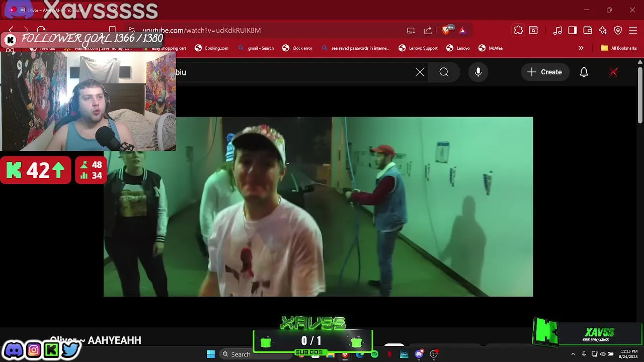Click the address bar URL youtube.com/watch
The width and height of the screenshot is (644, 362).
pos(202,30)
